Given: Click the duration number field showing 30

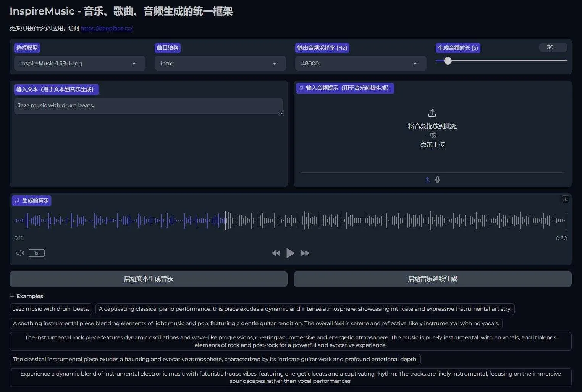Looking at the screenshot, I should [553, 47].
